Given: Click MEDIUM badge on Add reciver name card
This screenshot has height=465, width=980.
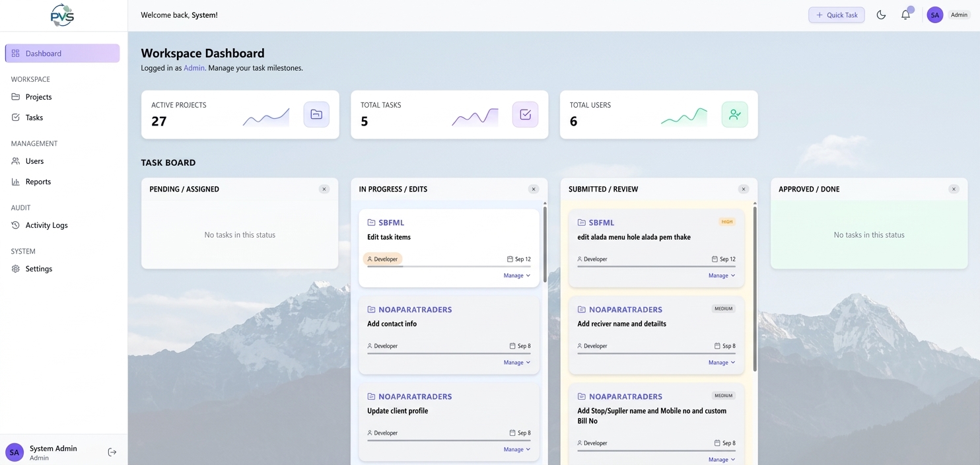Looking at the screenshot, I should click(724, 308).
